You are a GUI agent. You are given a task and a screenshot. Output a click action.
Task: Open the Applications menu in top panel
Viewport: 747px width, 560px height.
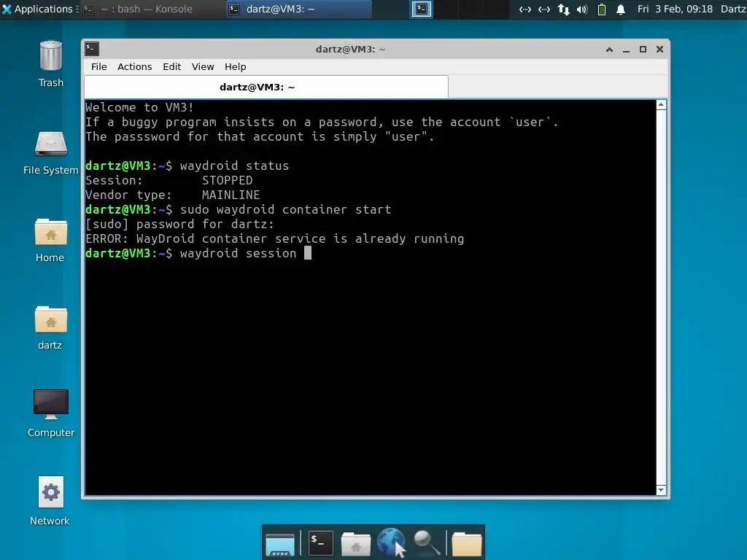(39, 9)
